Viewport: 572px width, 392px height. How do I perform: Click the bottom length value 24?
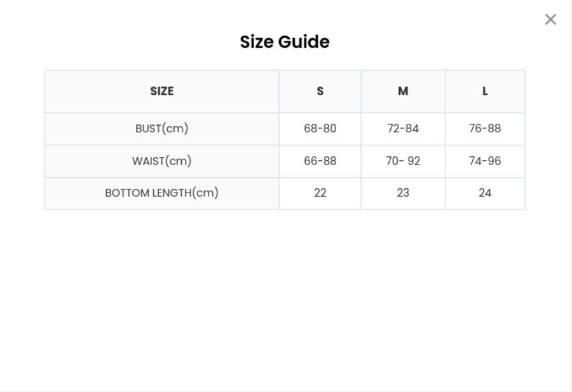(485, 193)
